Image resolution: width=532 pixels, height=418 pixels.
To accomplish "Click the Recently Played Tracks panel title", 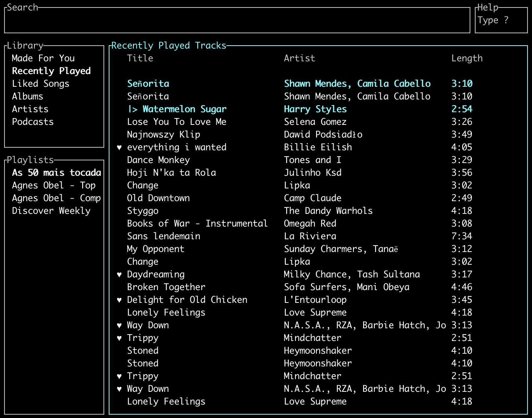I will tap(169, 46).
